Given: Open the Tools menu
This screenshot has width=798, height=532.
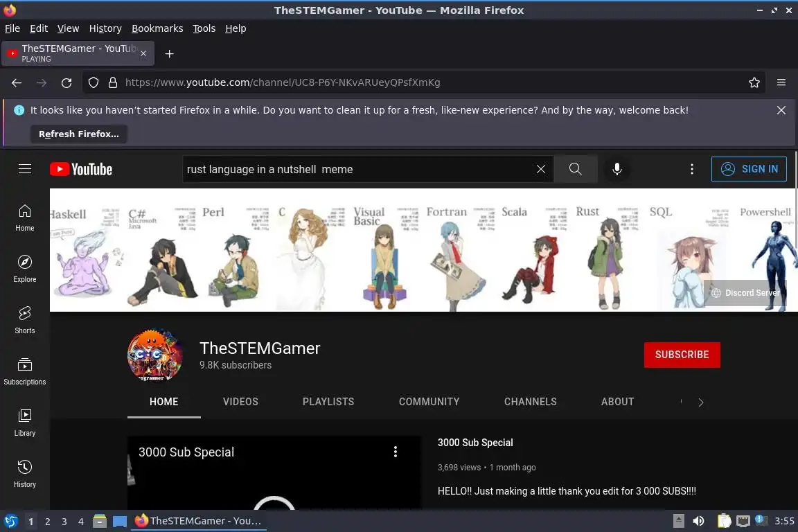Looking at the screenshot, I should (x=204, y=28).
